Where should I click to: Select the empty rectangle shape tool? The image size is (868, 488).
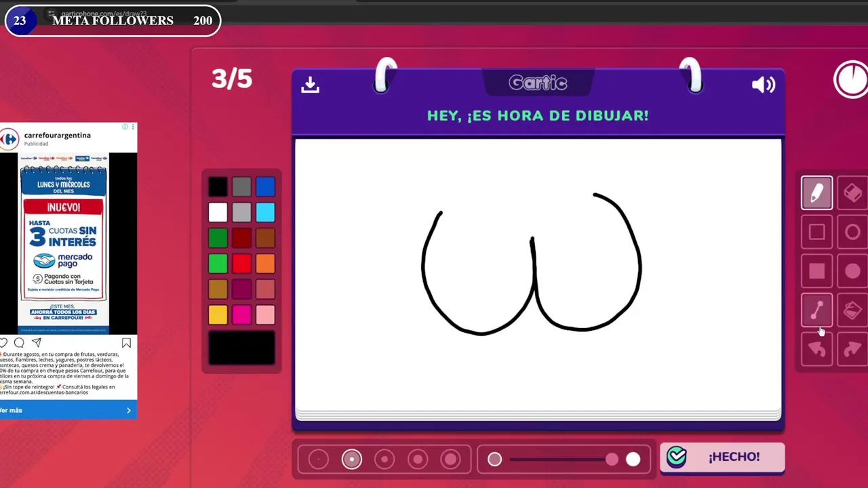tap(816, 232)
